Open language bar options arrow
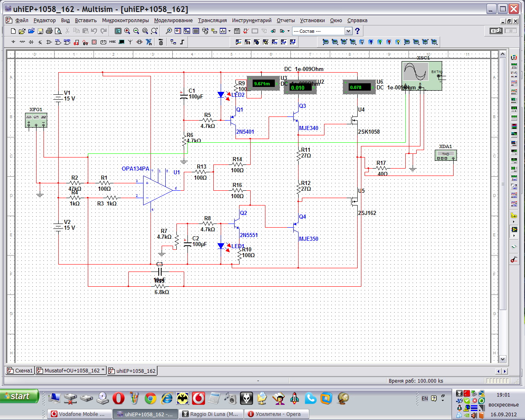 pos(443,400)
